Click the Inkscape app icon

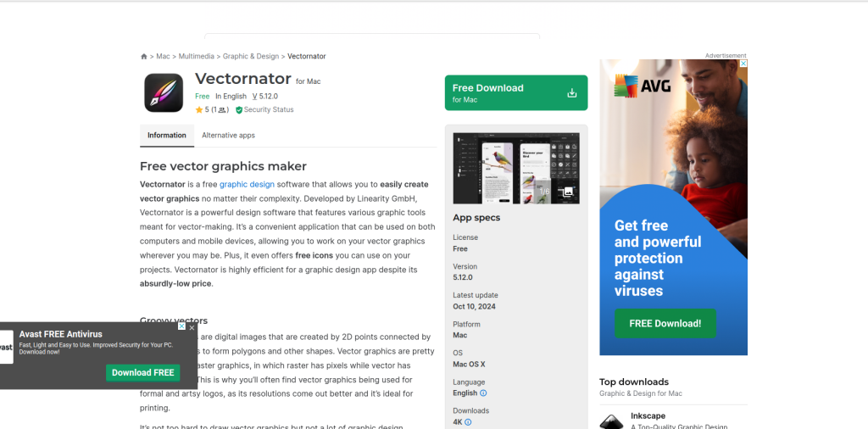pos(611,421)
